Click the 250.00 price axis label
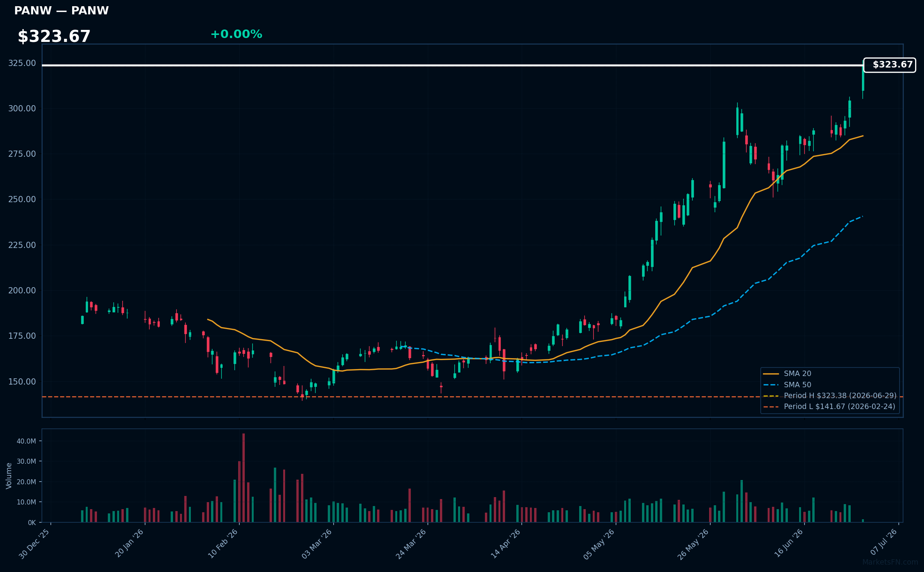The height and width of the screenshot is (572, 924). click(x=22, y=199)
